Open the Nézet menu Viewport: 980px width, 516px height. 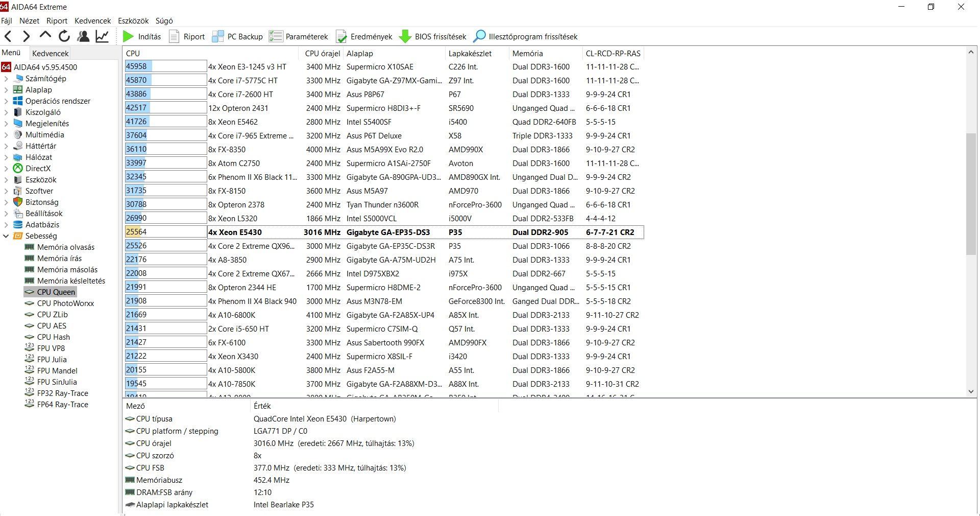point(29,21)
